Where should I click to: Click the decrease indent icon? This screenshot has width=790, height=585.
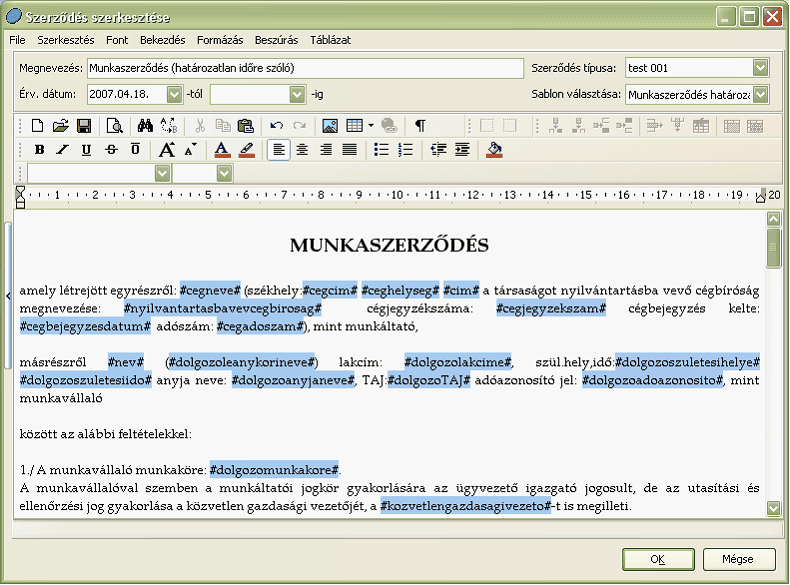438,150
